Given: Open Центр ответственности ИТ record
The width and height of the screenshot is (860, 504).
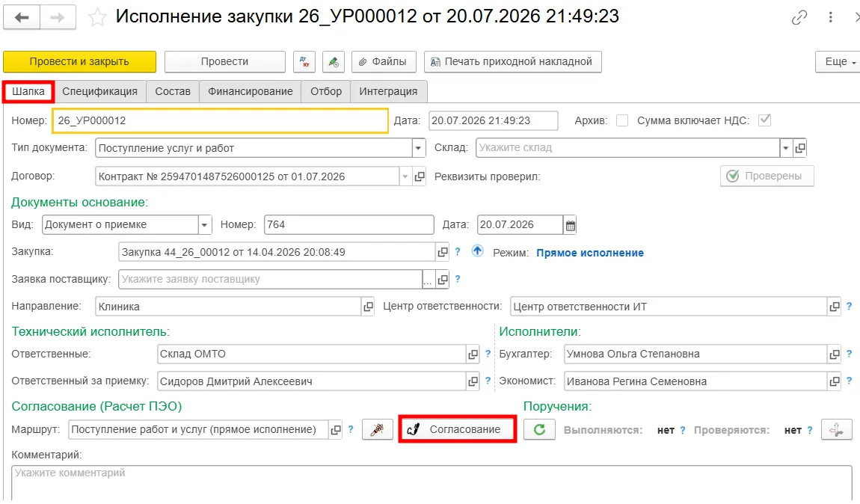Looking at the screenshot, I should coord(835,307).
